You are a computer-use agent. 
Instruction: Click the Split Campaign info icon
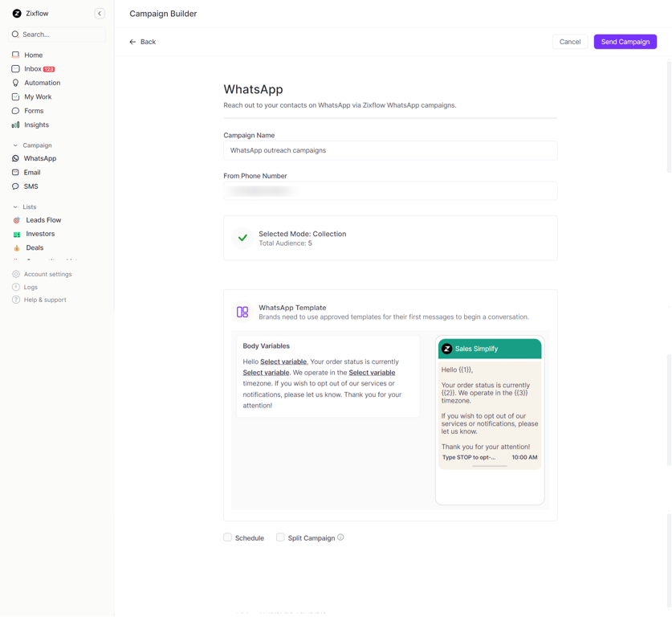coord(340,537)
